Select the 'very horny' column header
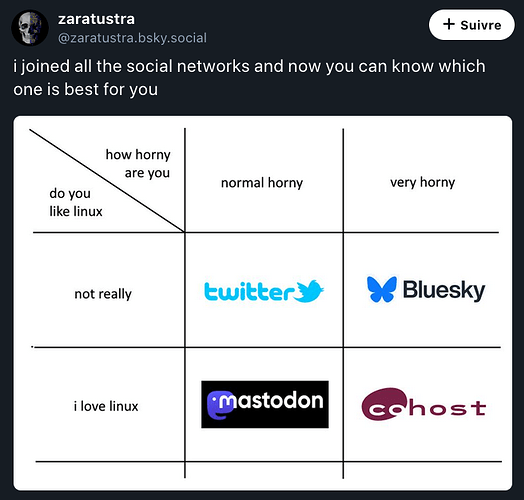The image size is (524, 500). click(422, 182)
